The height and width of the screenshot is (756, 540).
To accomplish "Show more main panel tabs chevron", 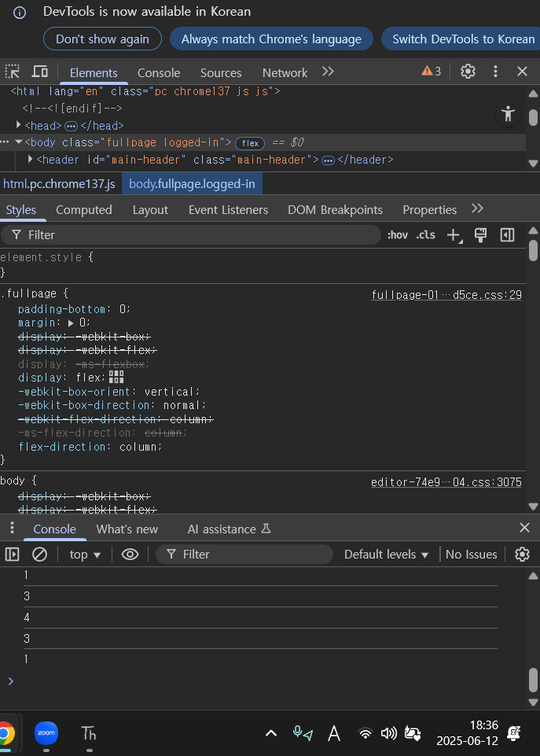I will click(x=328, y=72).
